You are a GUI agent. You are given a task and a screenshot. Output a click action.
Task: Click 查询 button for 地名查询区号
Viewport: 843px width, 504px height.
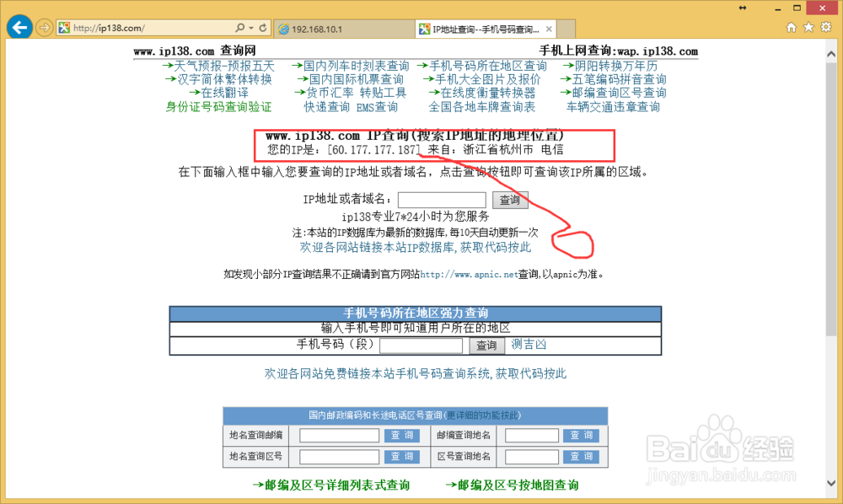(402, 457)
